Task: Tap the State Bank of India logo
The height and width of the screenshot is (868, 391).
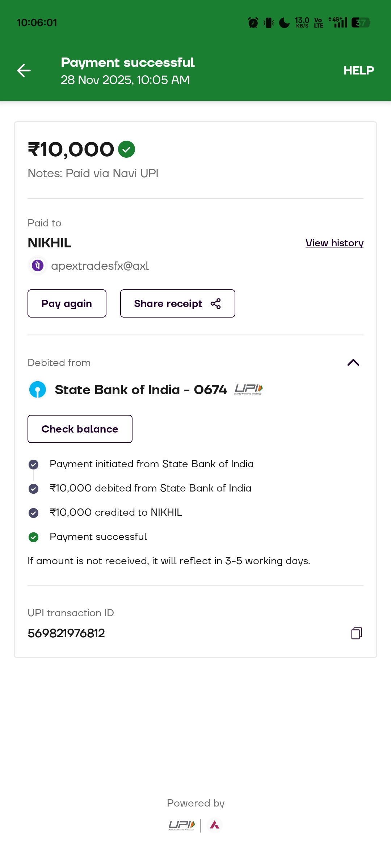Action: (x=38, y=390)
